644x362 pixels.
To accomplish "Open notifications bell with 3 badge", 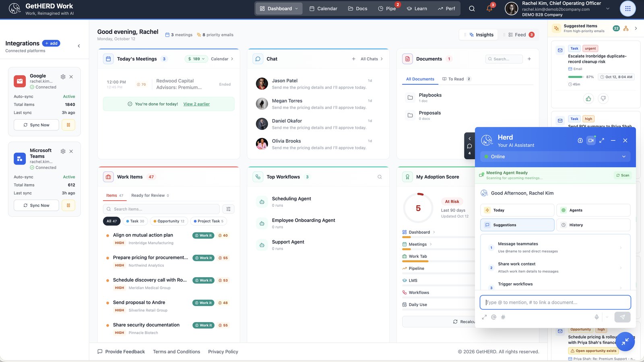I will coord(489,8).
